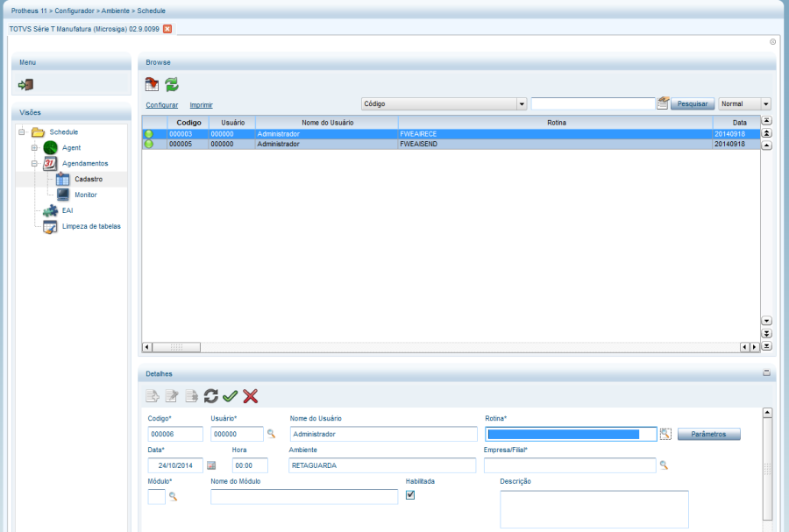Click the Hora field 00:00
The width and height of the screenshot is (789, 532).
coord(250,465)
